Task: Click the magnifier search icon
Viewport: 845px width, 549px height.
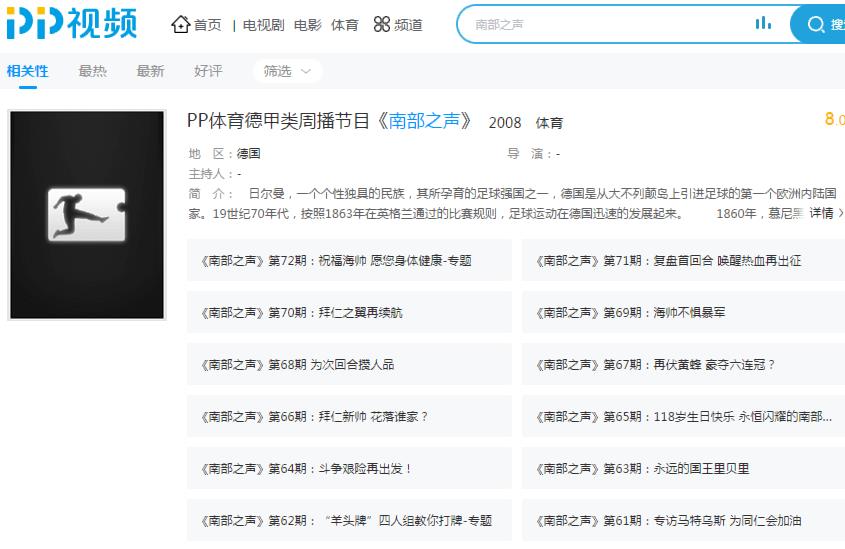Action: [815, 24]
